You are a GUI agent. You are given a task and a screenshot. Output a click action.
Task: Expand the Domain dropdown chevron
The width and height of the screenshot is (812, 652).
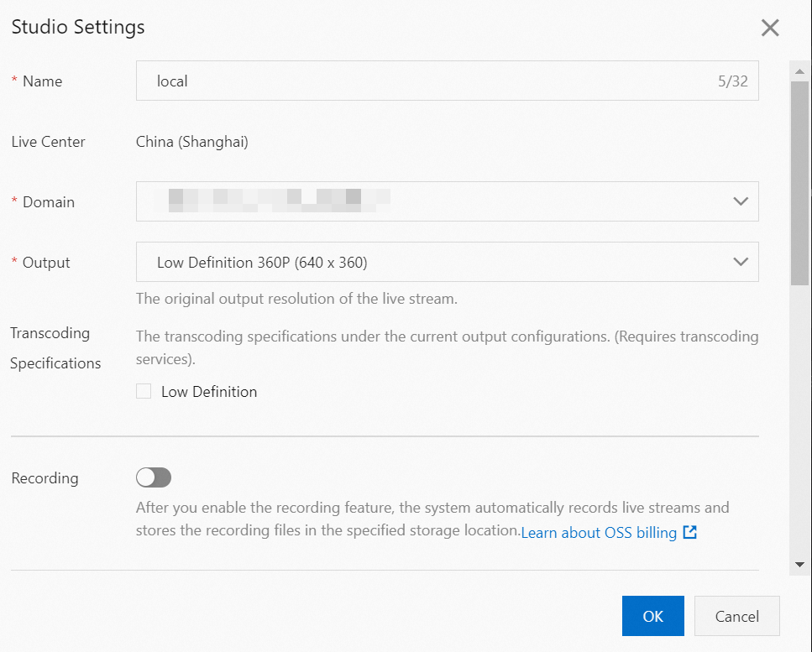point(740,201)
